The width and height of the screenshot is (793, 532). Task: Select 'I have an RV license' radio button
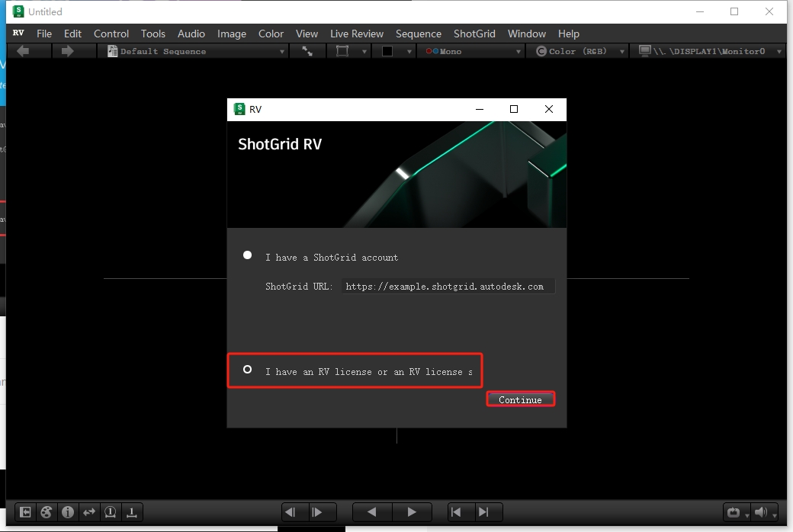[x=247, y=370]
